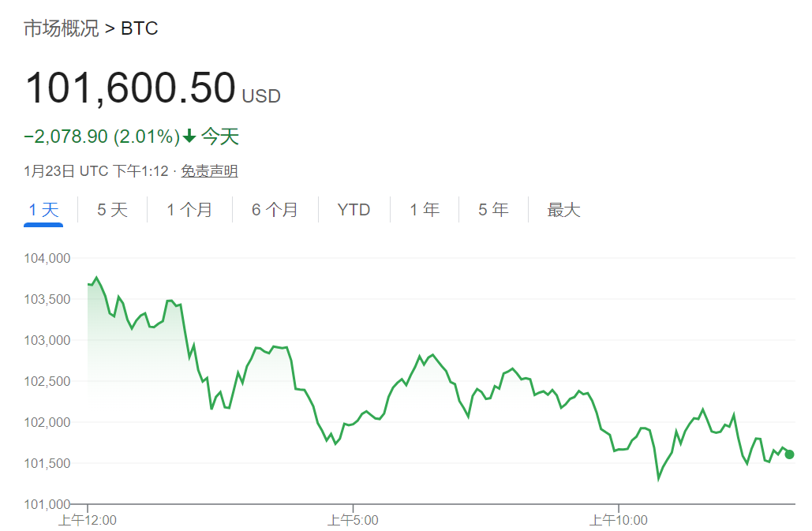Switch to the 5天 chart view
This screenshot has height=531, width=812.
(111, 209)
